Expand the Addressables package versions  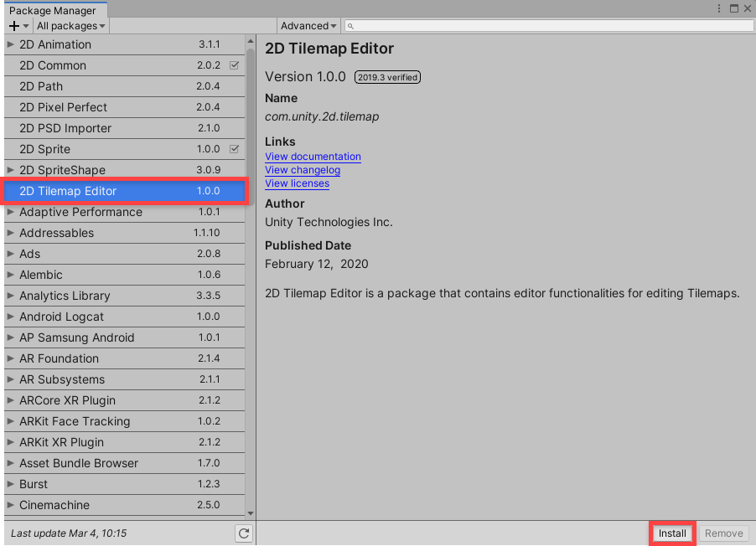tap(11, 233)
